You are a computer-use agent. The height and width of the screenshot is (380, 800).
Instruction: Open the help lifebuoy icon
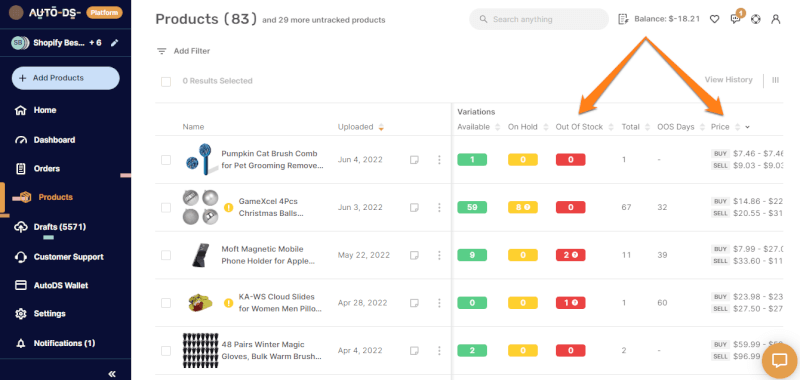tap(756, 19)
